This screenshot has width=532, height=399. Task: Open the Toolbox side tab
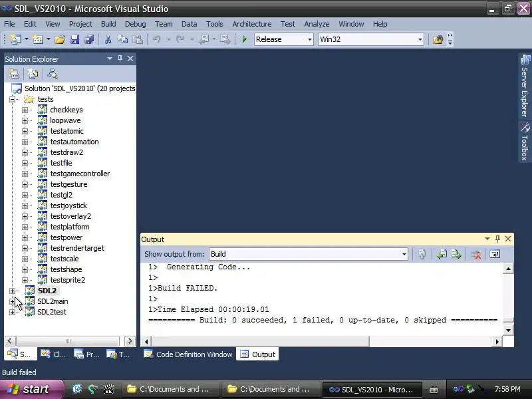525,142
